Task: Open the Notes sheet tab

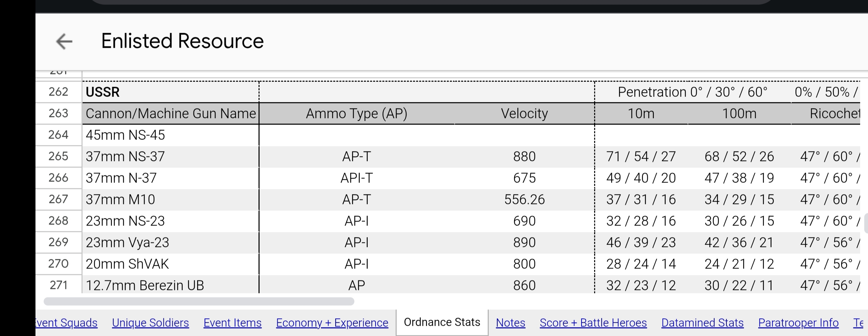Action: pos(510,323)
